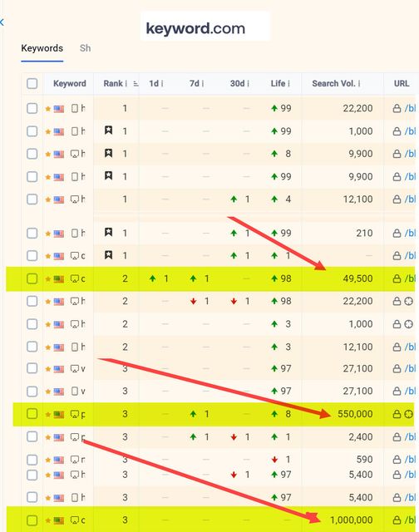The width and height of the screenshot is (419, 532).
Task: Click the sort order icon beside Rank
Action: tap(136, 83)
